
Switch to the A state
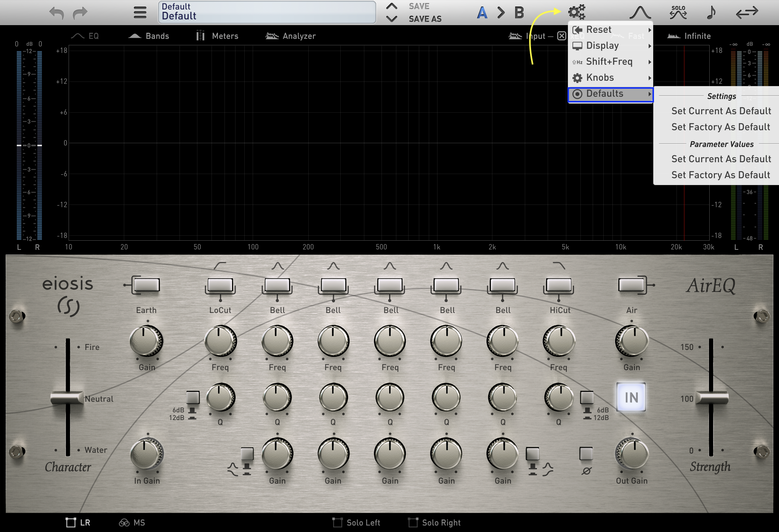coord(482,13)
